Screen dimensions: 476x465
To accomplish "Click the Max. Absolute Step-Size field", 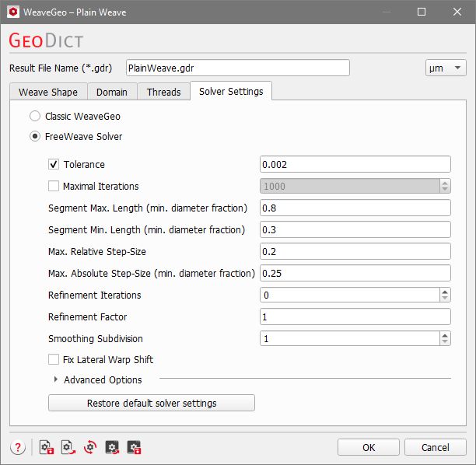I will (x=355, y=273).
